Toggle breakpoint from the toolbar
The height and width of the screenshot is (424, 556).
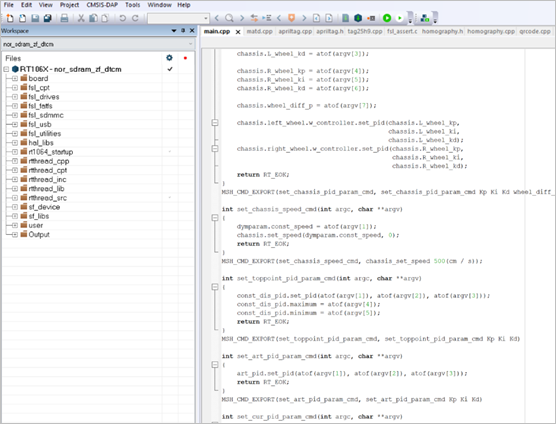pos(371,18)
